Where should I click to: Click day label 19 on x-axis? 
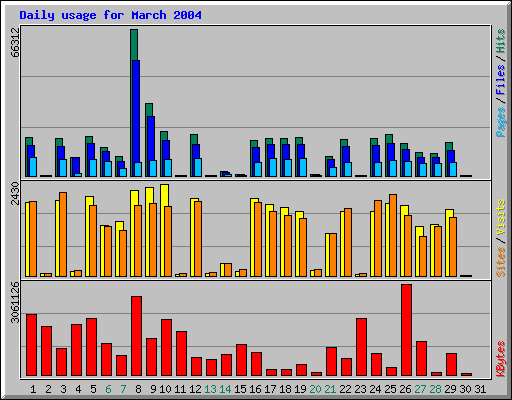(300, 389)
